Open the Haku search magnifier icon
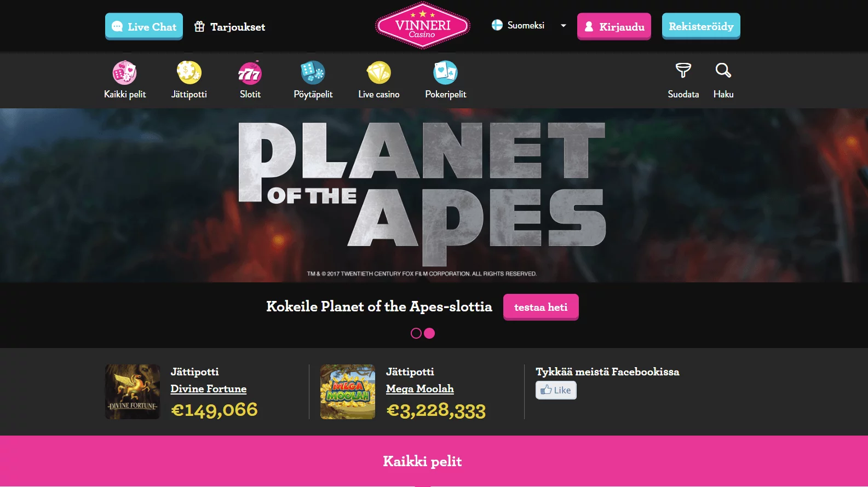Image resolution: width=868 pixels, height=487 pixels. click(723, 71)
